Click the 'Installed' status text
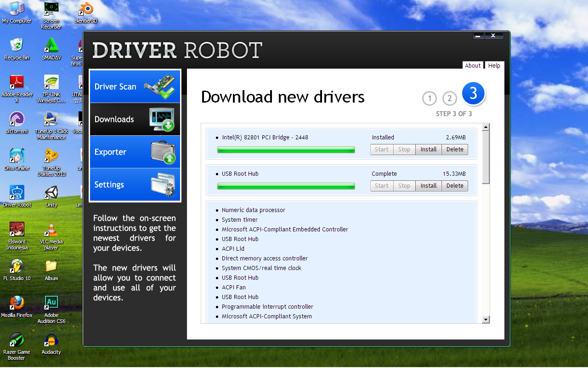Screen dimensions: 588x368 click(x=383, y=137)
